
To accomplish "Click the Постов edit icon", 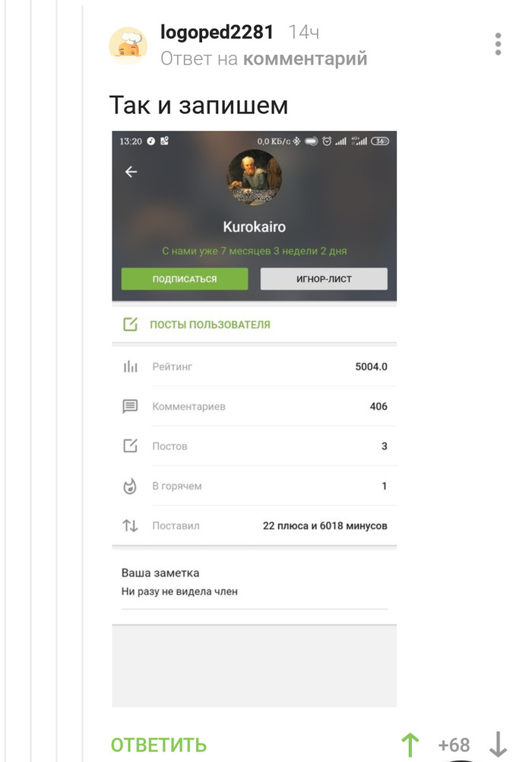I will tap(130, 446).
